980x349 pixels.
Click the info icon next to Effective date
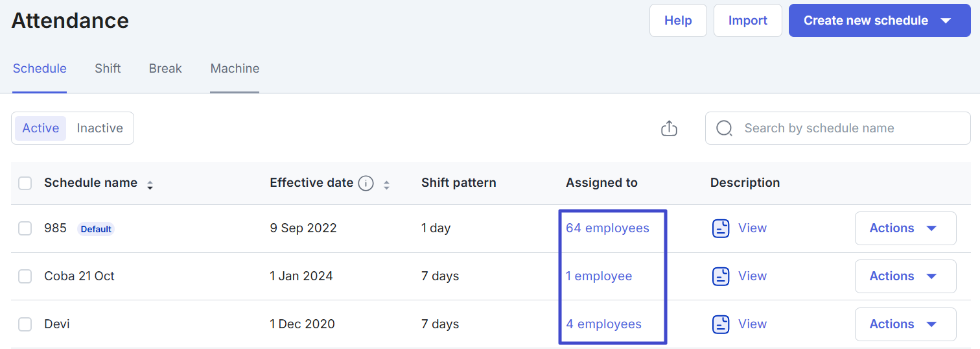[366, 184]
